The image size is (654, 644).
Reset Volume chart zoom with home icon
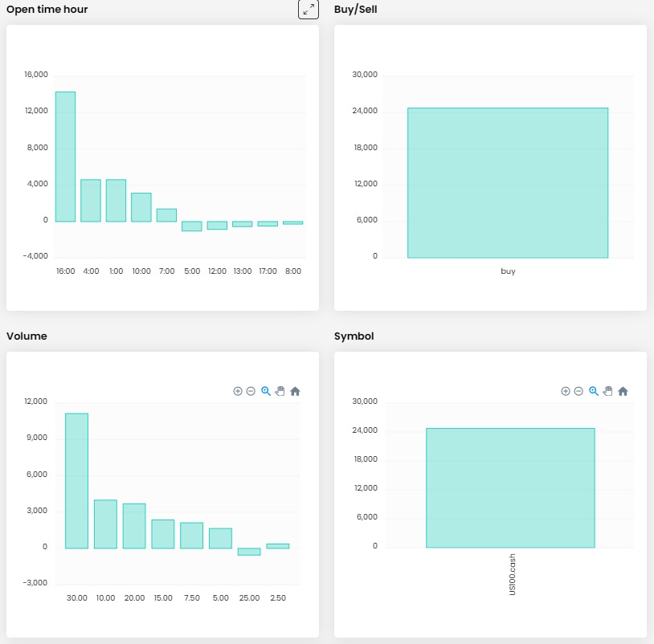click(295, 391)
